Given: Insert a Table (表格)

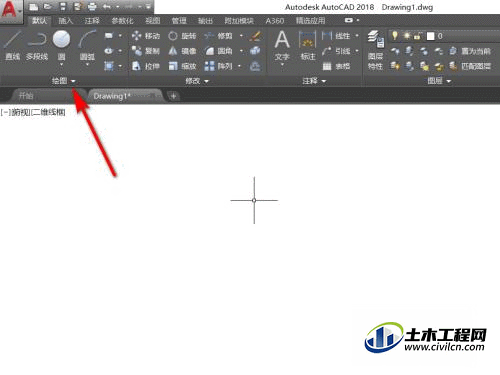Looking at the screenshot, I should [336, 66].
